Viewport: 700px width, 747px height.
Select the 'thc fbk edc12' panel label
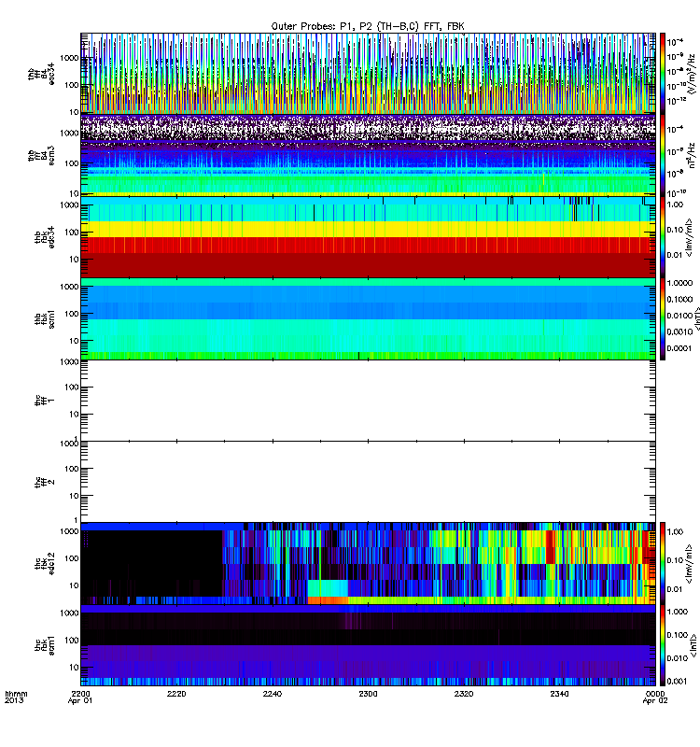(45, 564)
